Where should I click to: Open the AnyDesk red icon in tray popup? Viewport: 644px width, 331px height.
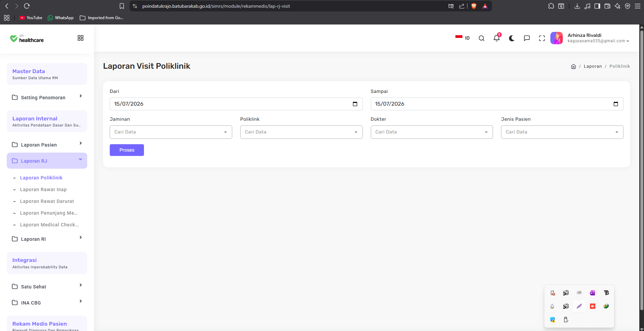coord(593,306)
